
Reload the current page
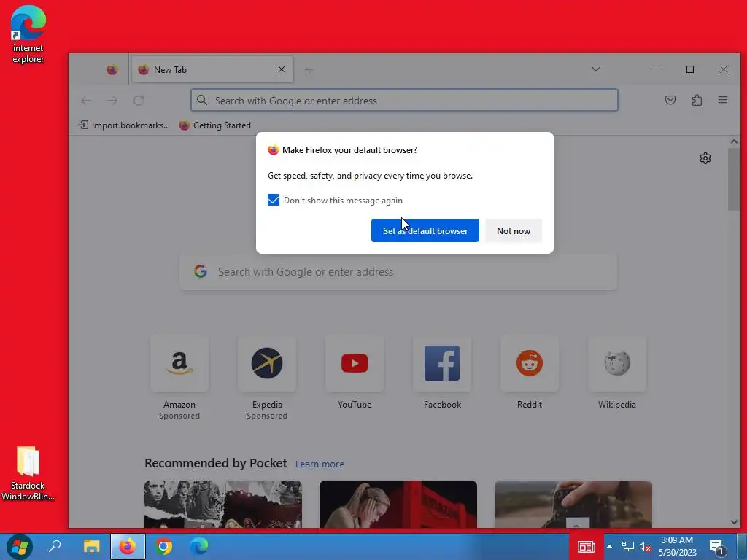point(139,101)
